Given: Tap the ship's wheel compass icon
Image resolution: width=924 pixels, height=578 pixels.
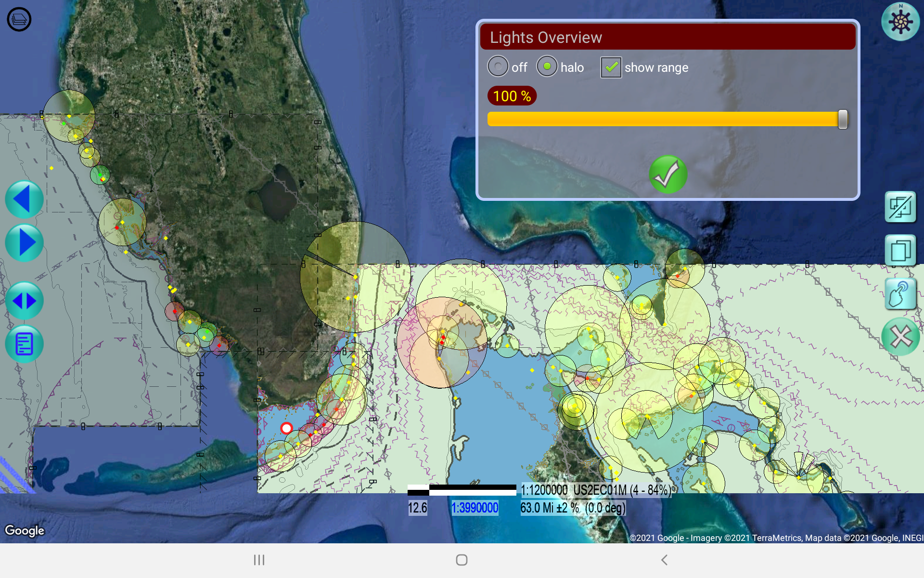Looking at the screenshot, I should 900,22.
